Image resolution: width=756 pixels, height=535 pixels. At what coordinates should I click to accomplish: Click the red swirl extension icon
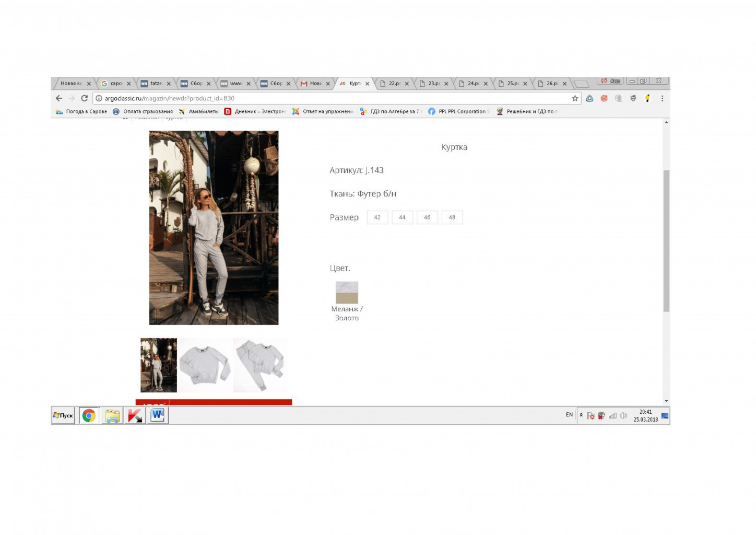(x=604, y=98)
